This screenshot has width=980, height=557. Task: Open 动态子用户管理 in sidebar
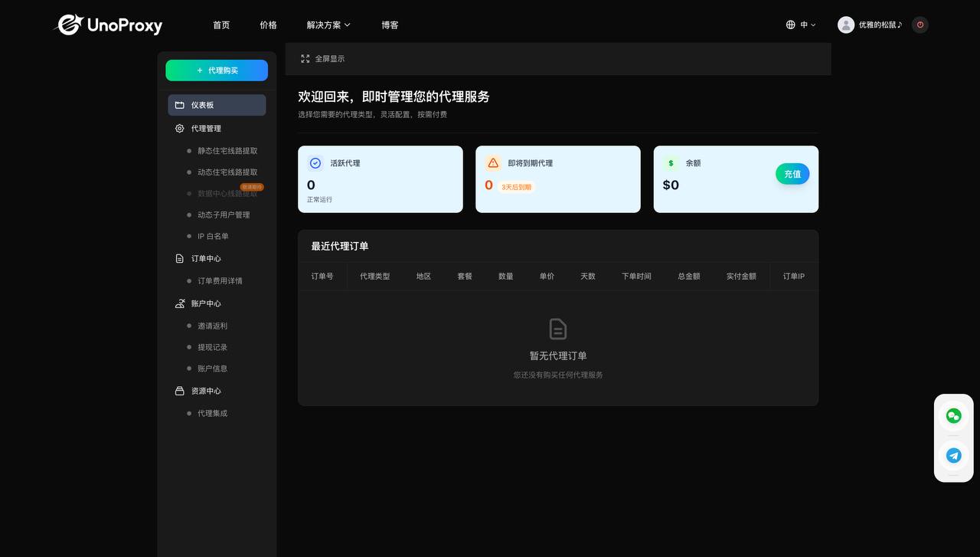224,215
